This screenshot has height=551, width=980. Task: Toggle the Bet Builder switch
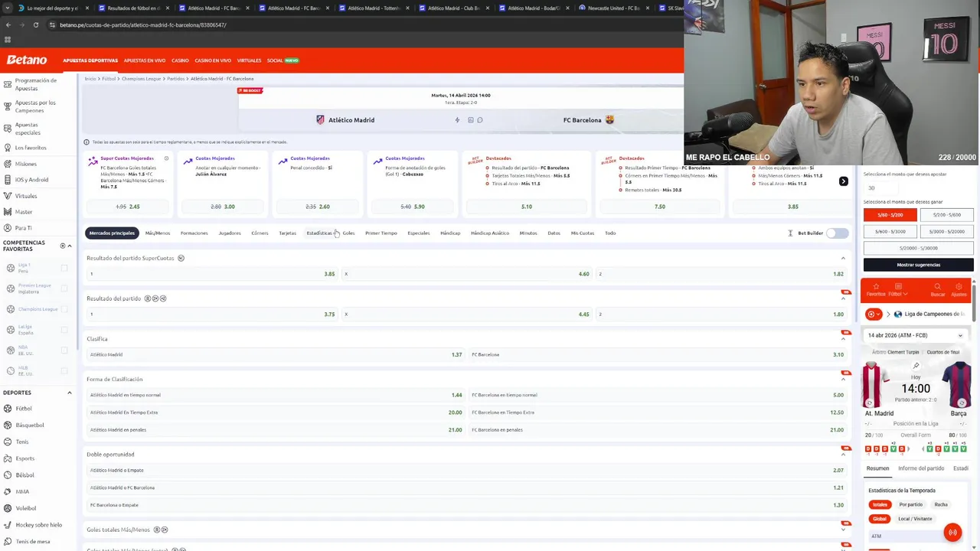tap(838, 233)
